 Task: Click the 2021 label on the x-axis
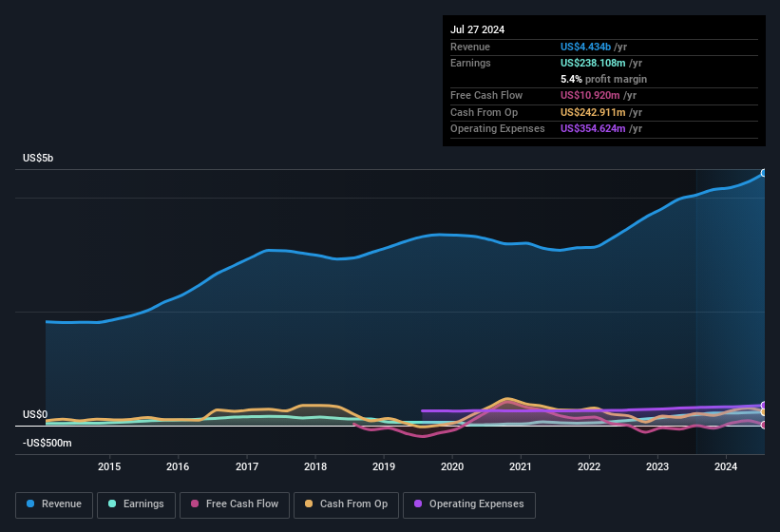pyautogui.click(x=520, y=466)
